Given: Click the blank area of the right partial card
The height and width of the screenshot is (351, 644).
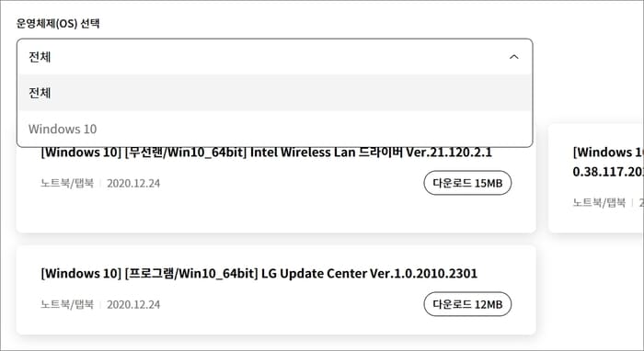Looking at the screenshot, I should (x=600, y=221).
